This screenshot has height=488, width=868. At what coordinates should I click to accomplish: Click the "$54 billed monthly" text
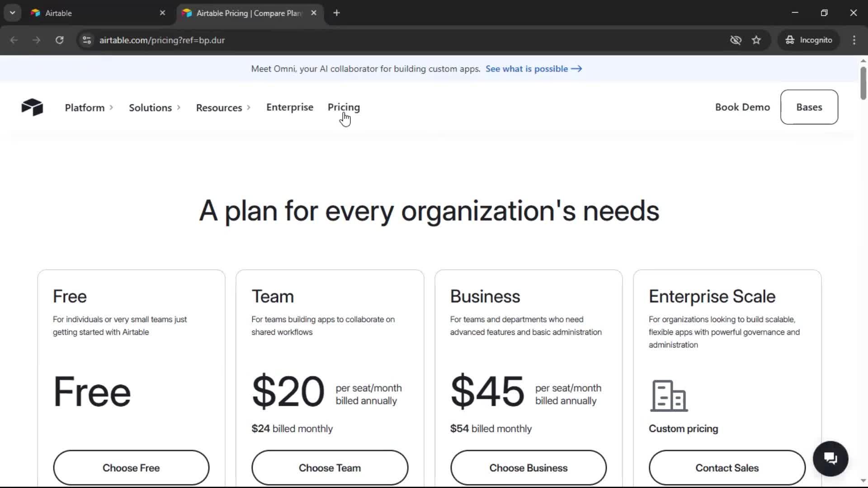pyautogui.click(x=491, y=428)
